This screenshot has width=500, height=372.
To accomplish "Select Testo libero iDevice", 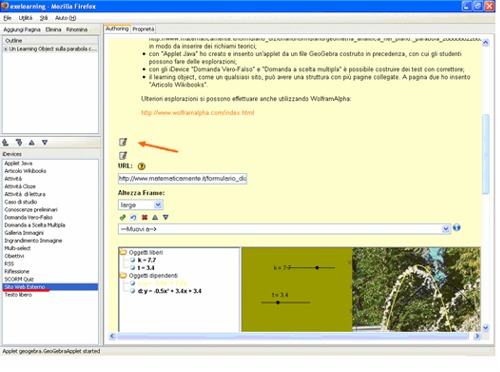I will click(x=18, y=295).
